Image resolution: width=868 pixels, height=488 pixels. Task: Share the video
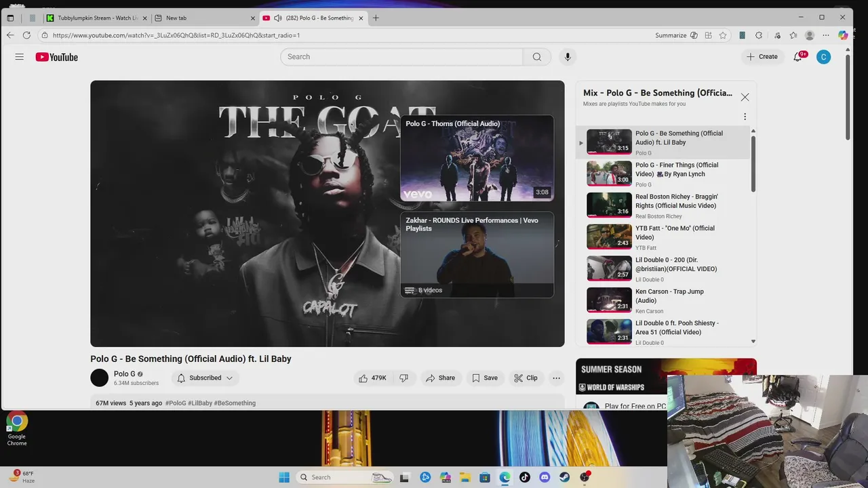pos(440,378)
